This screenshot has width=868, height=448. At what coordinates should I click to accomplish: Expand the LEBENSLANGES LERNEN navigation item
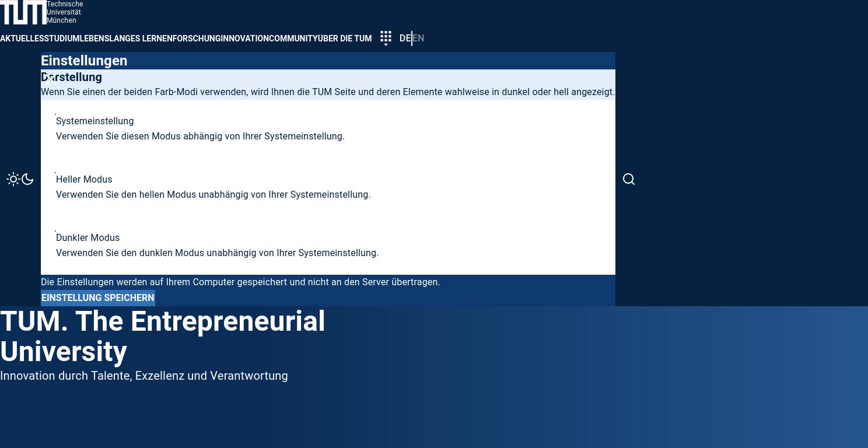127,38
